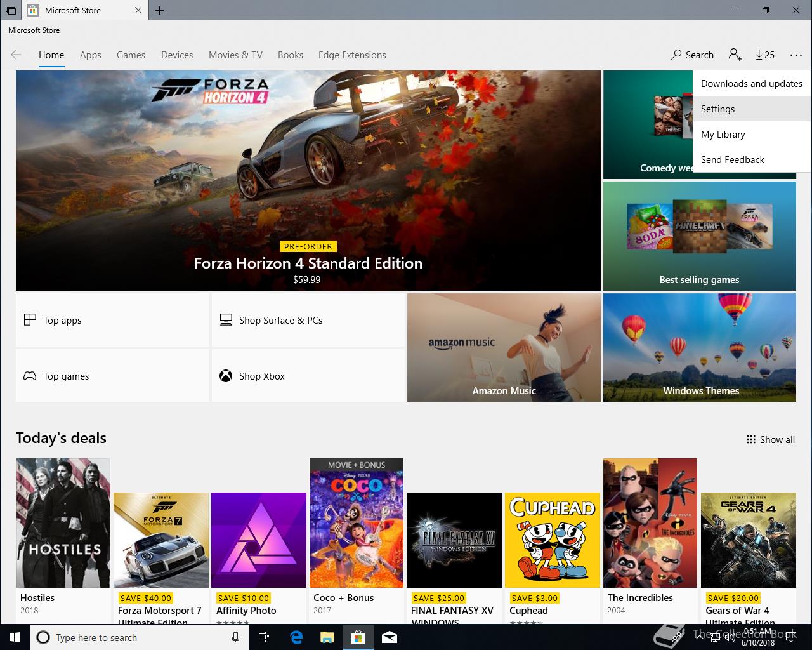Screen dimensions: 812x650
Task: Choose Downloads and updates from menu
Action: (x=752, y=83)
